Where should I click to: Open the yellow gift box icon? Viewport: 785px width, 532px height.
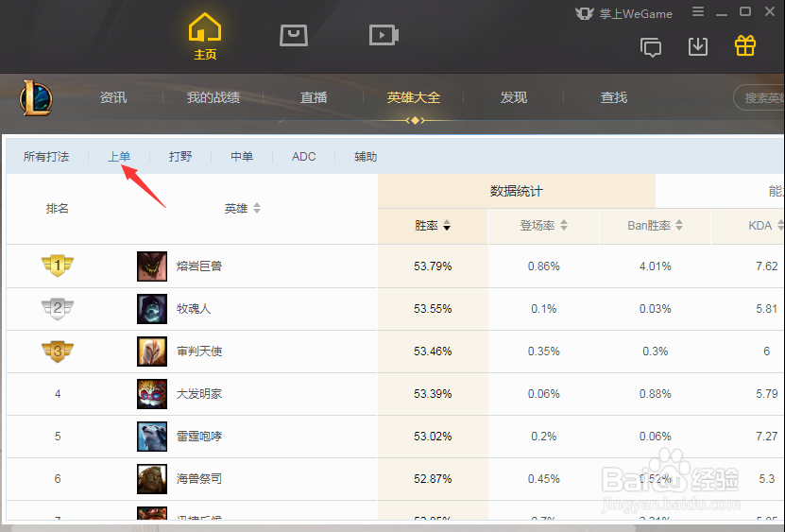pos(745,45)
